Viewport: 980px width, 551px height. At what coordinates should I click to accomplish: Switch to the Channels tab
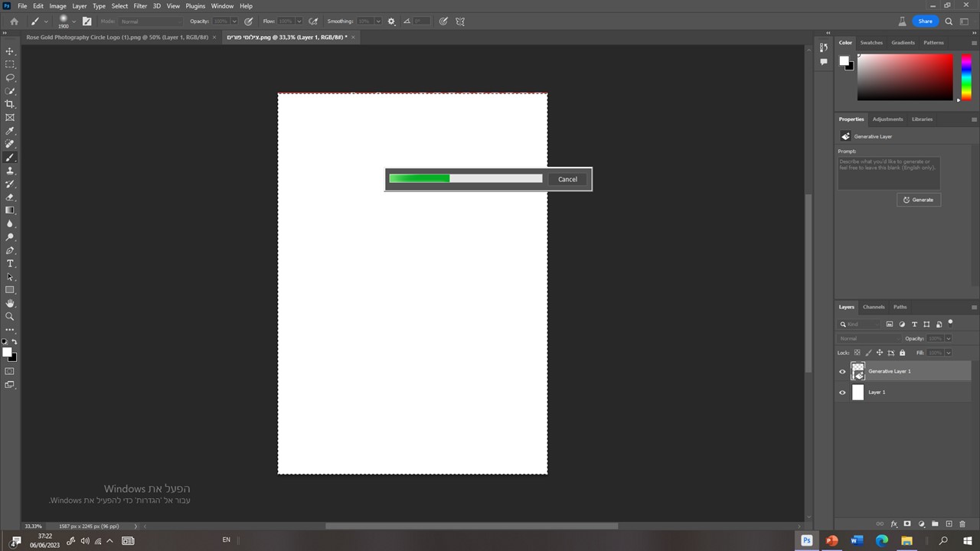pyautogui.click(x=874, y=307)
